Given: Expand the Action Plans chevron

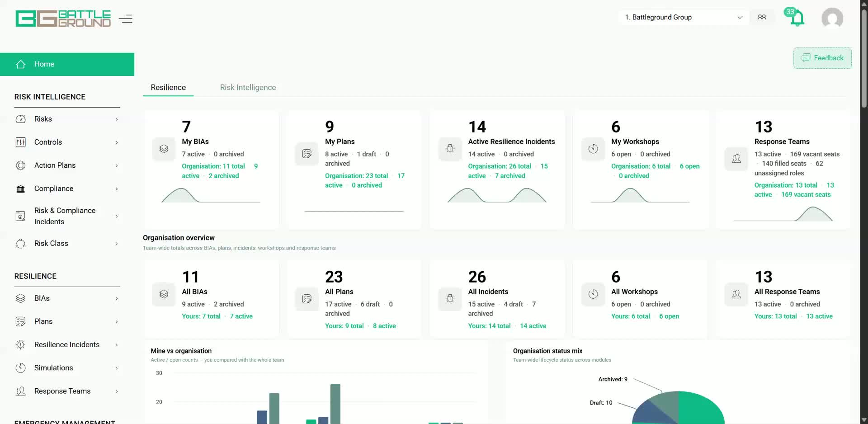Looking at the screenshot, I should 117,165.
